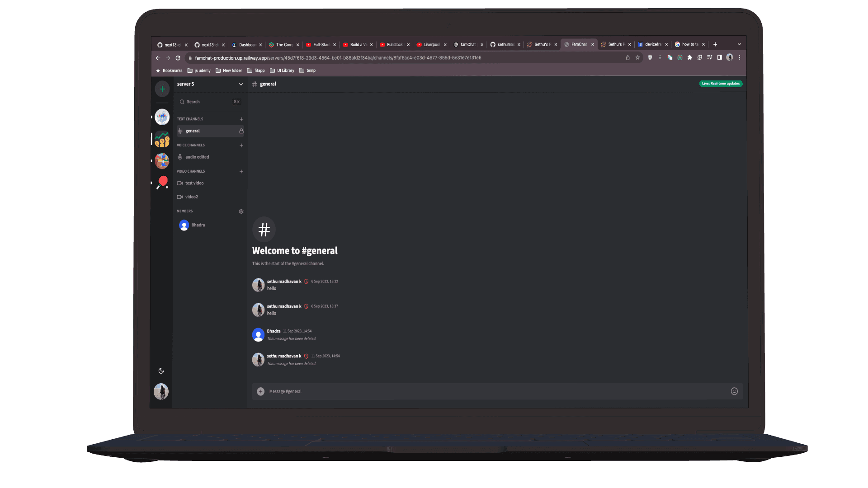Switch to the Dashboard browser tab
This screenshot has height=488, width=868.
pyautogui.click(x=246, y=45)
